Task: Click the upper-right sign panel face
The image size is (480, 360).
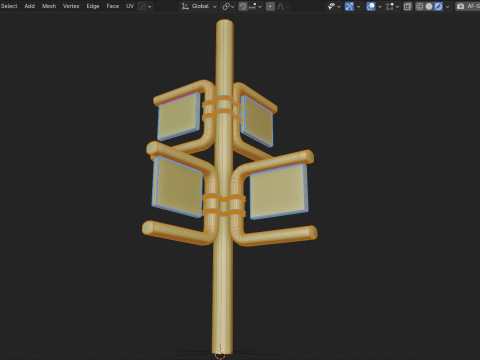Action: tap(258, 121)
